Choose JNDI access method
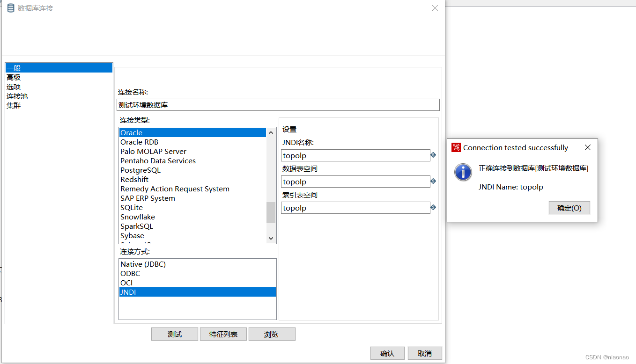 [198, 292]
